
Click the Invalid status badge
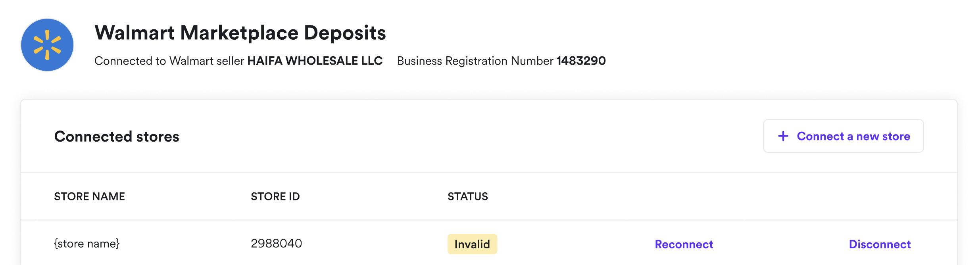pos(472,244)
